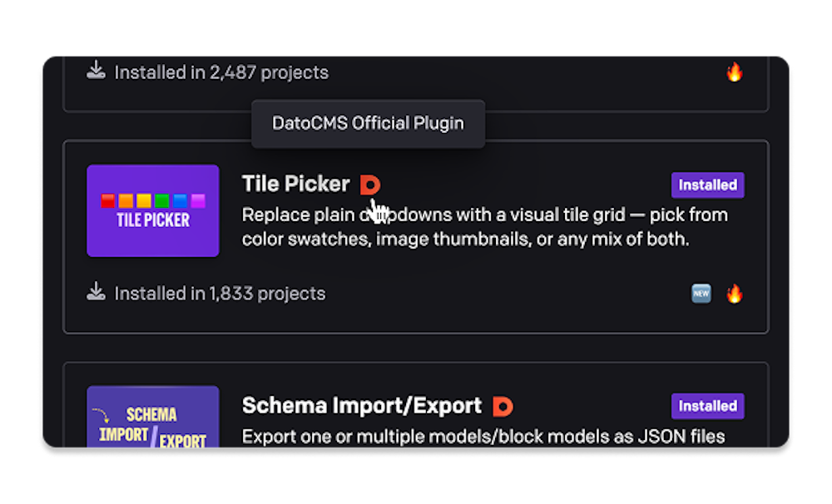Viewport: 832px width, 504px height.
Task: Click the DatoCMS logo badge beside Tile Picker
Action: [370, 185]
